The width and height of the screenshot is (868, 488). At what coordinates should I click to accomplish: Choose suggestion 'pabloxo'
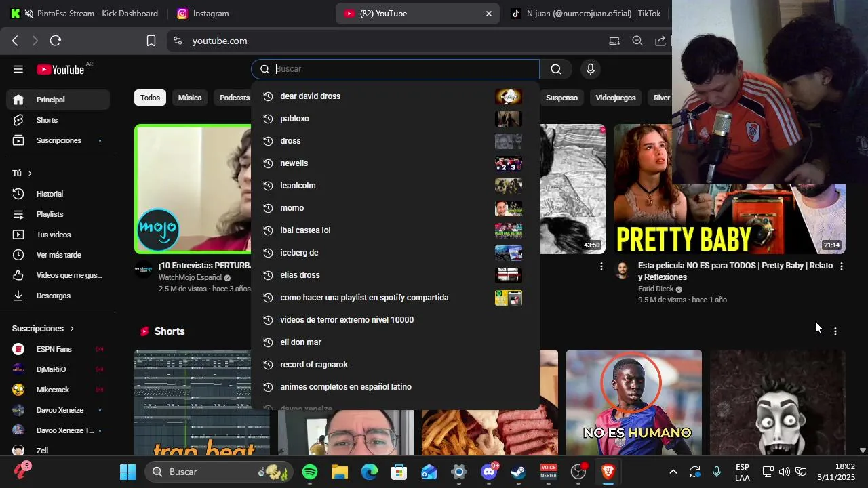point(395,119)
